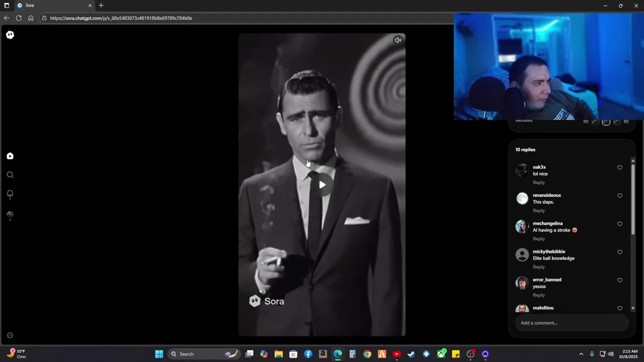This screenshot has width=644, height=362.
Task: Click the scrollbar down arrow in replies
Action: 633,308
